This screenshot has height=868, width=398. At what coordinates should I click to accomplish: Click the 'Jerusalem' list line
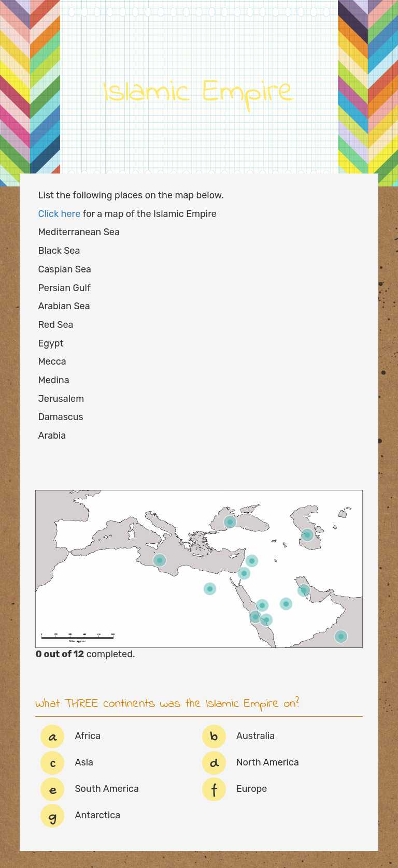tap(61, 399)
